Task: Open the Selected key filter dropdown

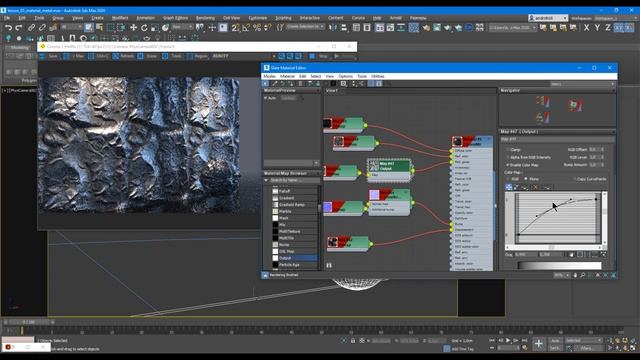Action: tap(584, 340)
